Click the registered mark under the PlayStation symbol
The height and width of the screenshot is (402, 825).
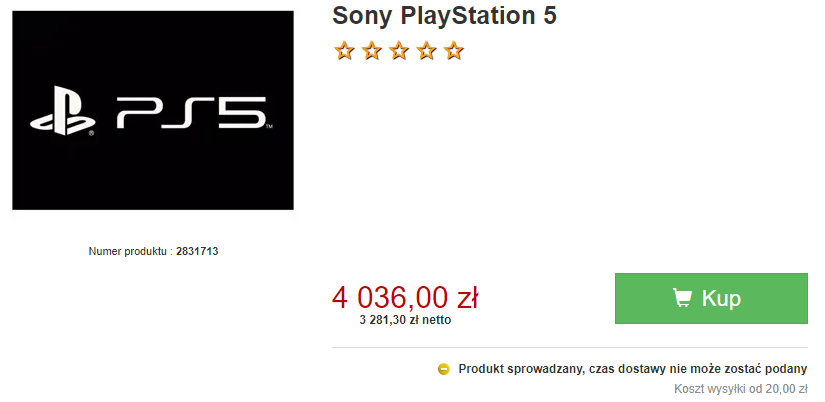(x=91, y=134)
